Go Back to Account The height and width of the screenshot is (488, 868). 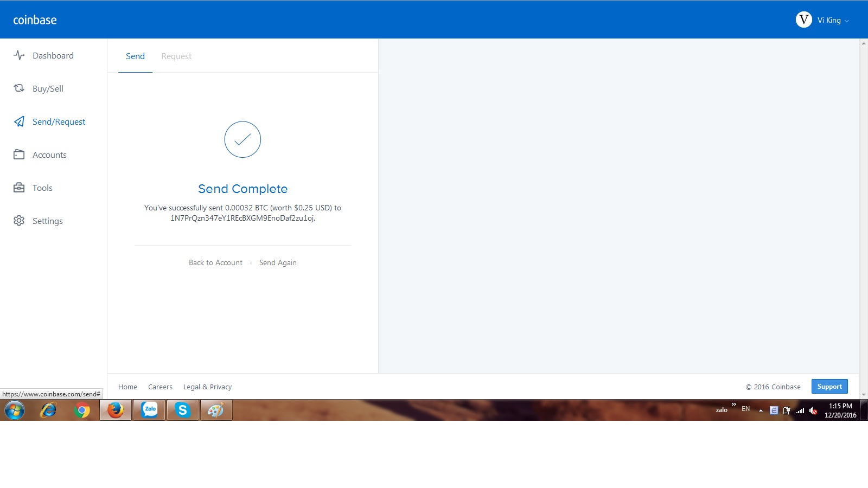(x=215, y=262)
